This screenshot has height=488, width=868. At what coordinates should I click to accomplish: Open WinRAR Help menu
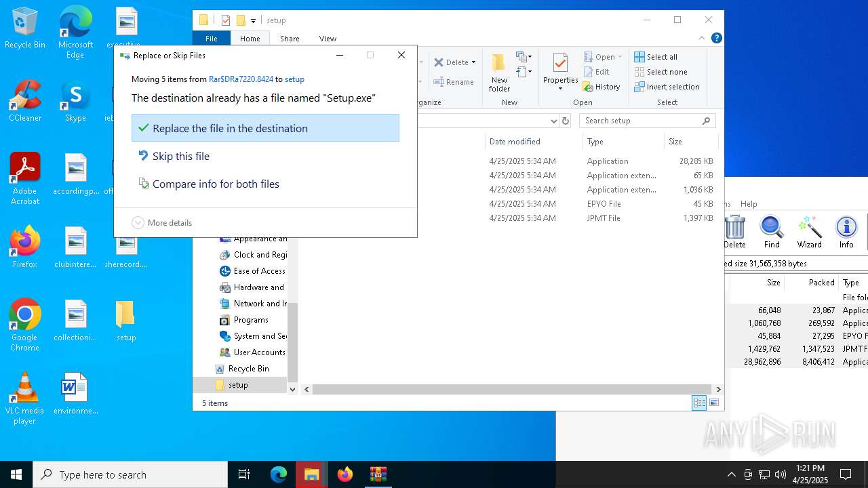pos(749,204)
